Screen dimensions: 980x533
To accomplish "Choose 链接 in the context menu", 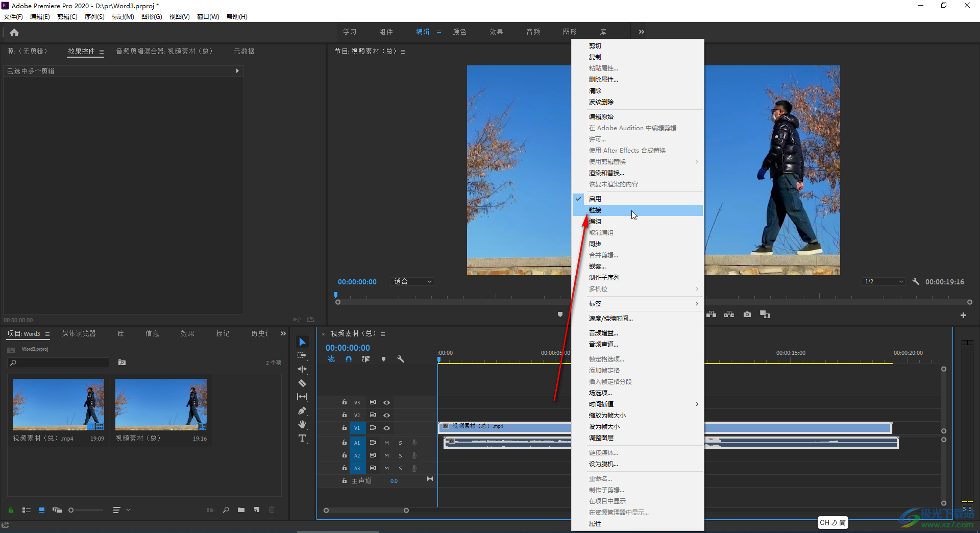I will [x=638, y=210].
